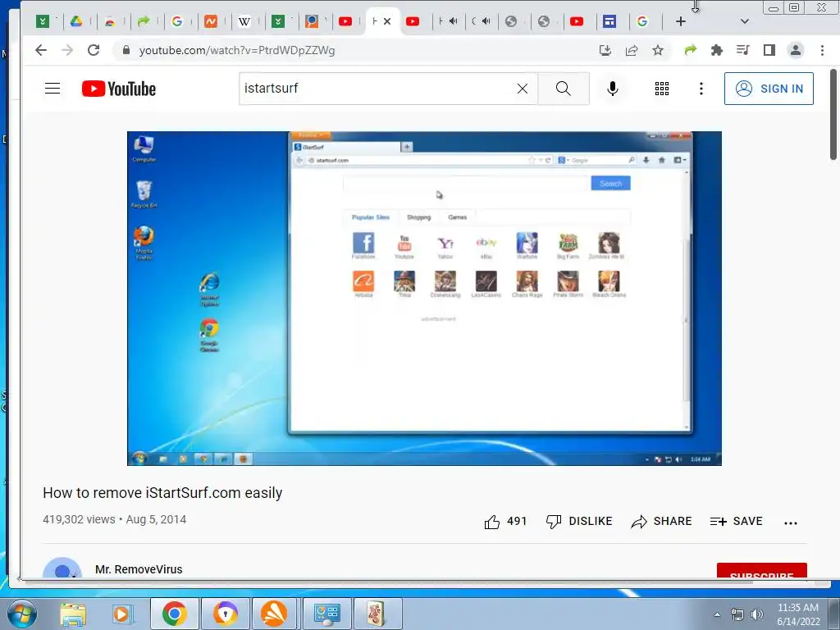Open YouTube settings three-dot menu
Screen dimensions: 840x630
pyautogui.click(x=701, y=89)
